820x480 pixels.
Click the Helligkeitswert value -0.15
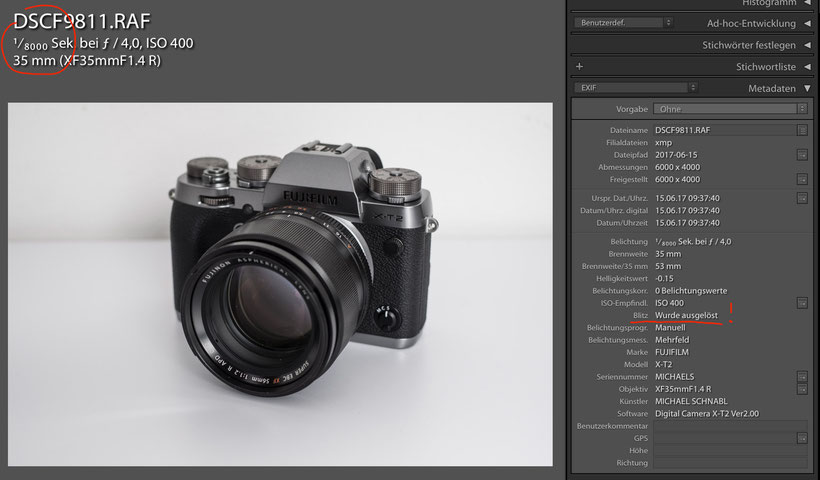coord(664,278)
